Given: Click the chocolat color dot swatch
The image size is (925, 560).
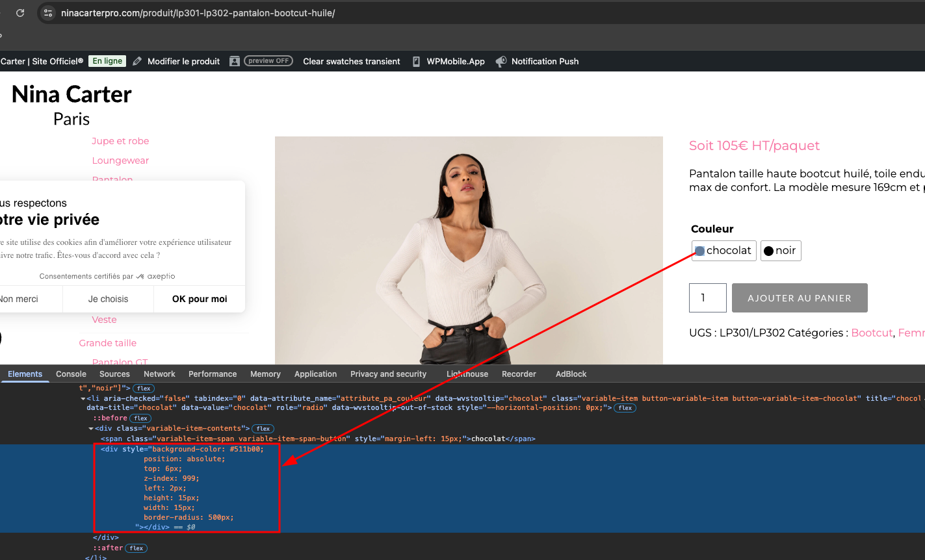Looking at the screenshot, I should coord(700,251).
